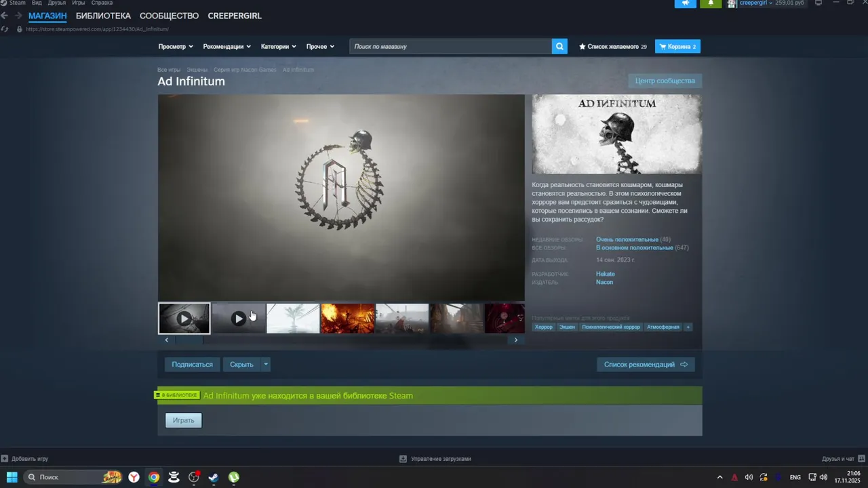The height and width of the screenshot is (488, 868).
Task: Click the plus tag button
Action: click(688, 327)
